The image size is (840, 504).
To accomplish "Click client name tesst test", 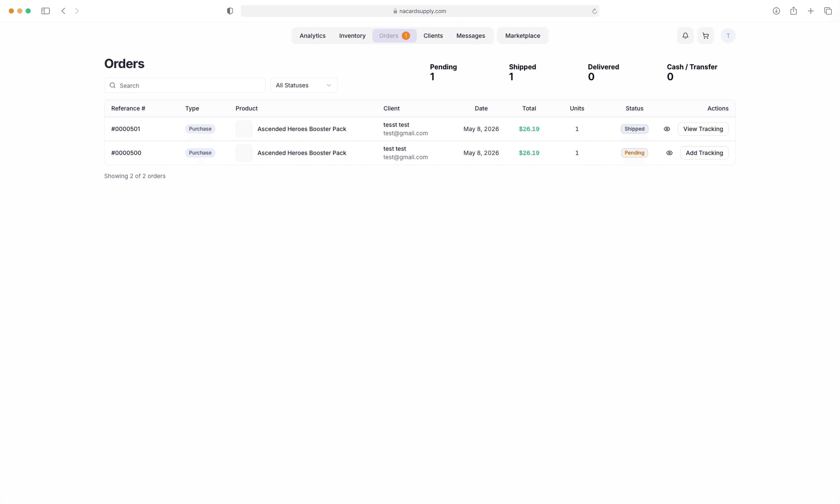I will [x=396, y=125].
